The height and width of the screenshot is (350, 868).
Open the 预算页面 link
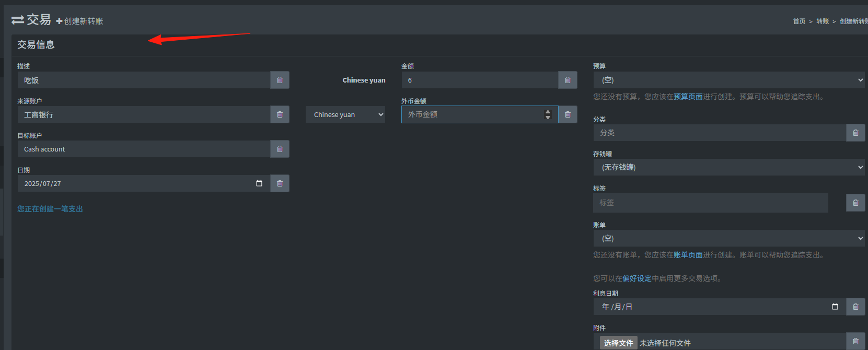(688, 97)
